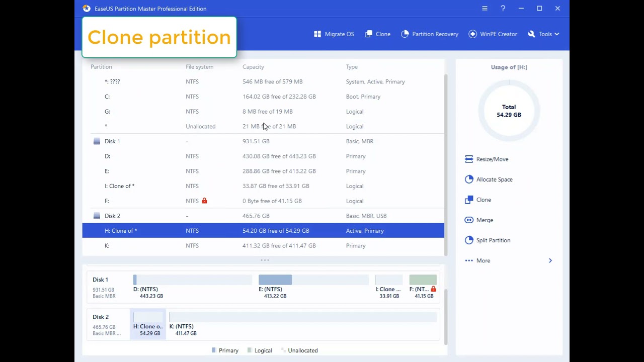
Task: Select the unallocated 21 MB row
Action: (263, 126)
